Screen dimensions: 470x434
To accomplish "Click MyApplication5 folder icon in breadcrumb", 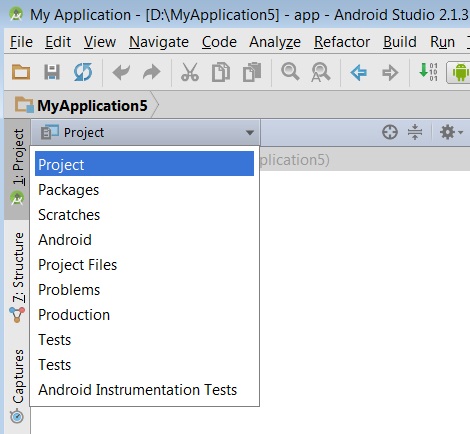I will (x=24, y=105).
